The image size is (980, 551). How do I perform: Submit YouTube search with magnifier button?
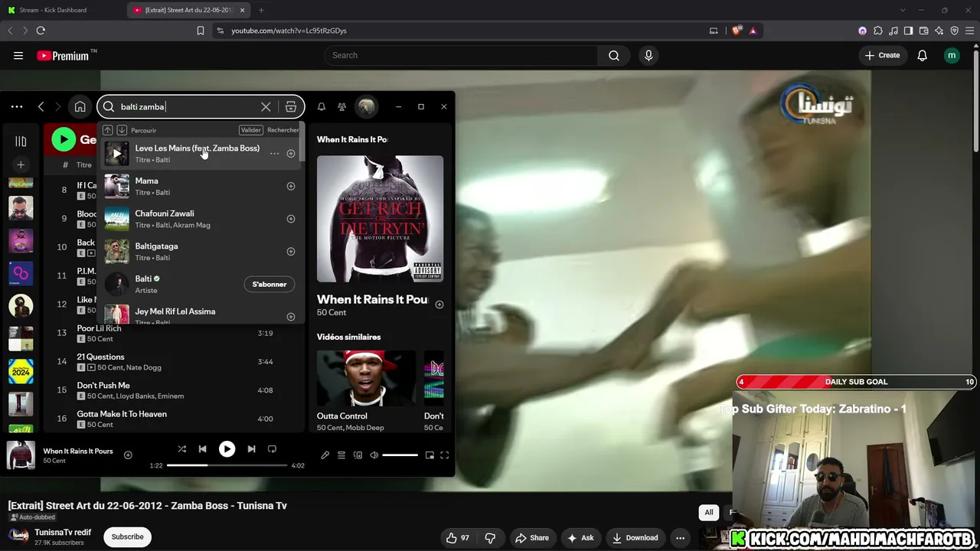point(614,55)
